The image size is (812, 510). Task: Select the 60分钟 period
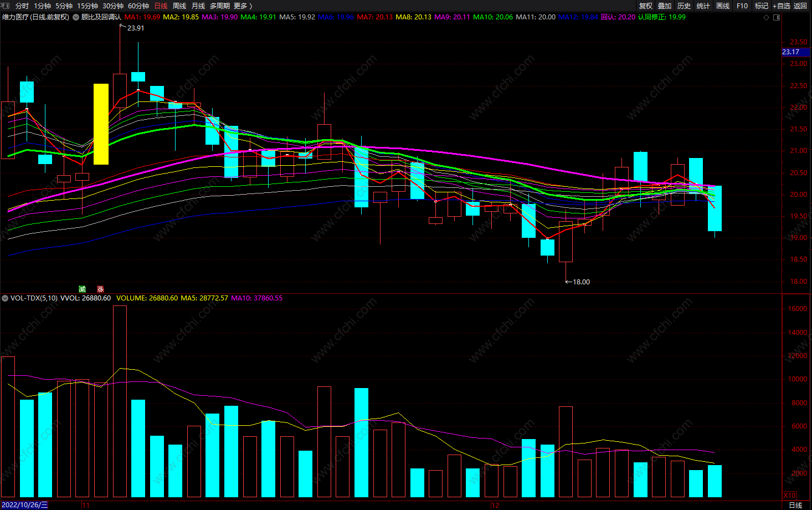tap(138, 6)
